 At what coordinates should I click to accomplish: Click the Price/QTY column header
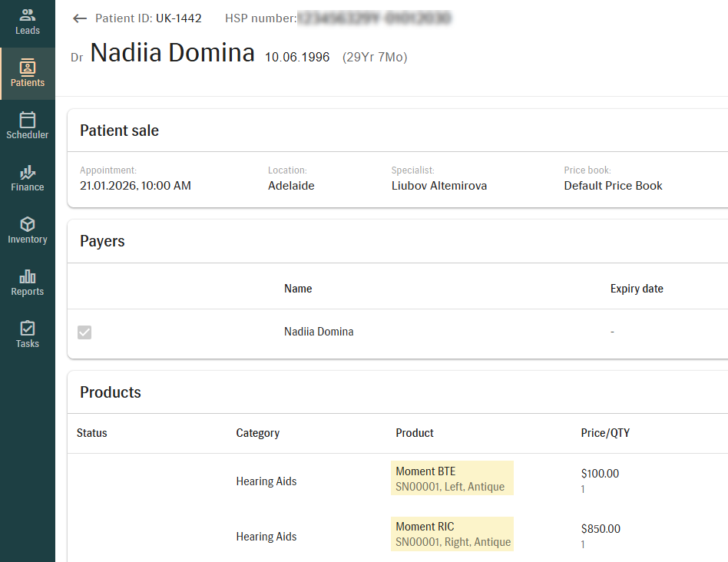[605, 433]
